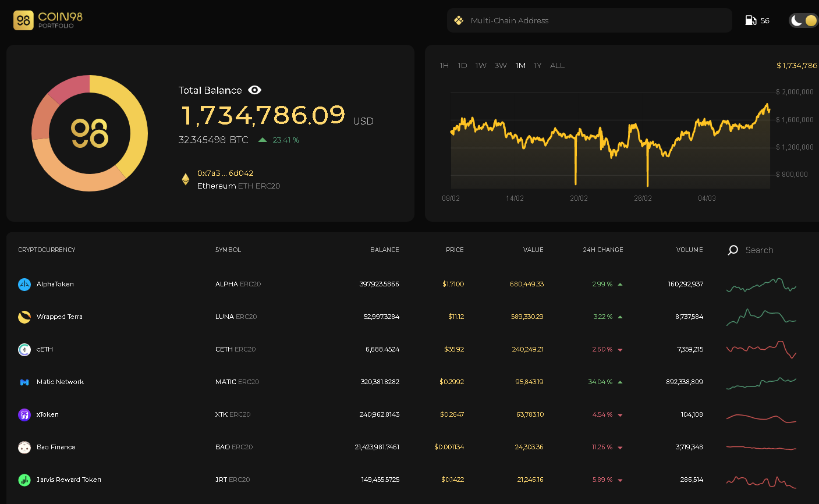
Task: Click the Wrapped Terra name
Action: coord(59,317)
